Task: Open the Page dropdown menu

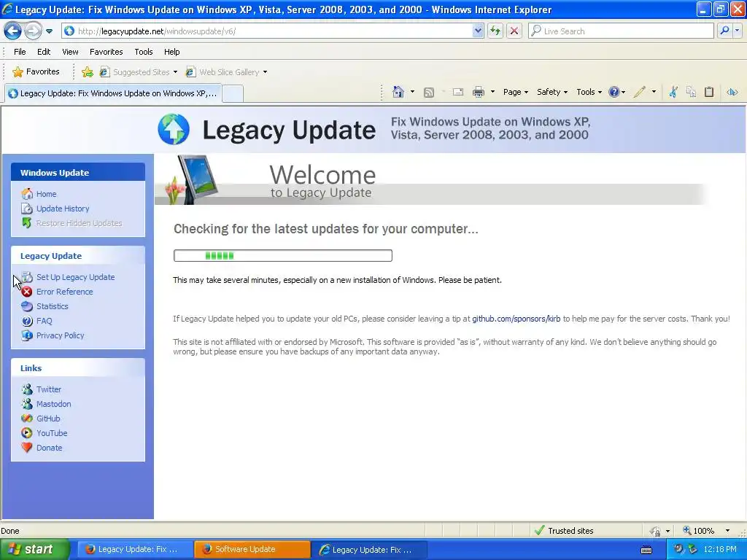Action: pyautogui.click(x=516, y=92)
